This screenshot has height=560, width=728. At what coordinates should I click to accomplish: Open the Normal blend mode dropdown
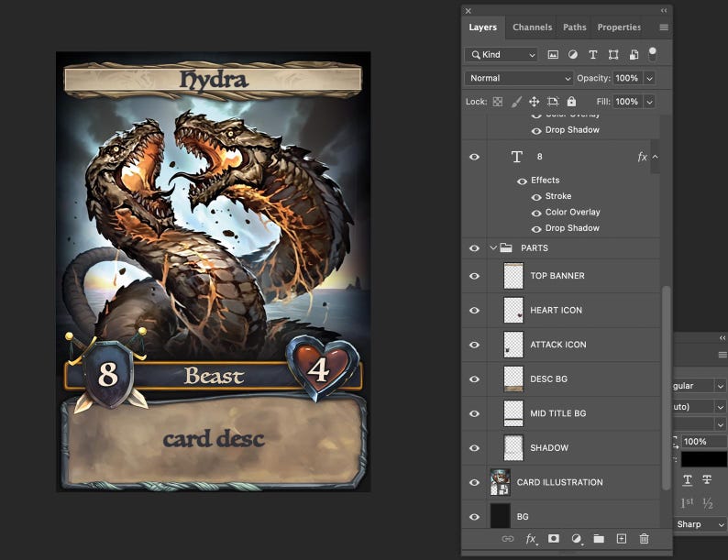pyautogui.click(x=519, y=78)
